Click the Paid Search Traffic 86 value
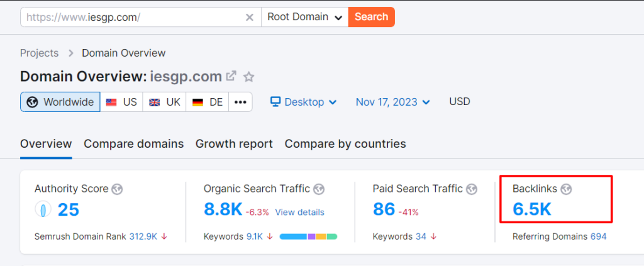Image resolution: width=644 pixels, height=266 pixels. [384, 209]
